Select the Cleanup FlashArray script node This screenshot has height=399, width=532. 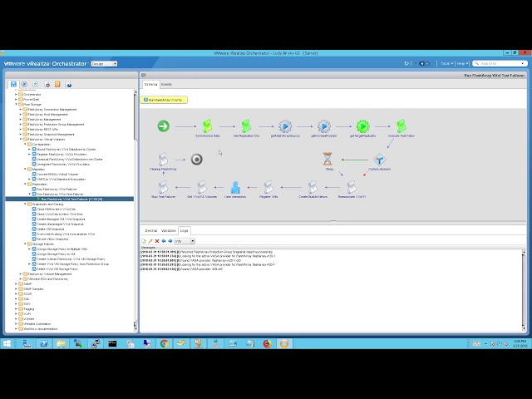[x=163, y=159]
